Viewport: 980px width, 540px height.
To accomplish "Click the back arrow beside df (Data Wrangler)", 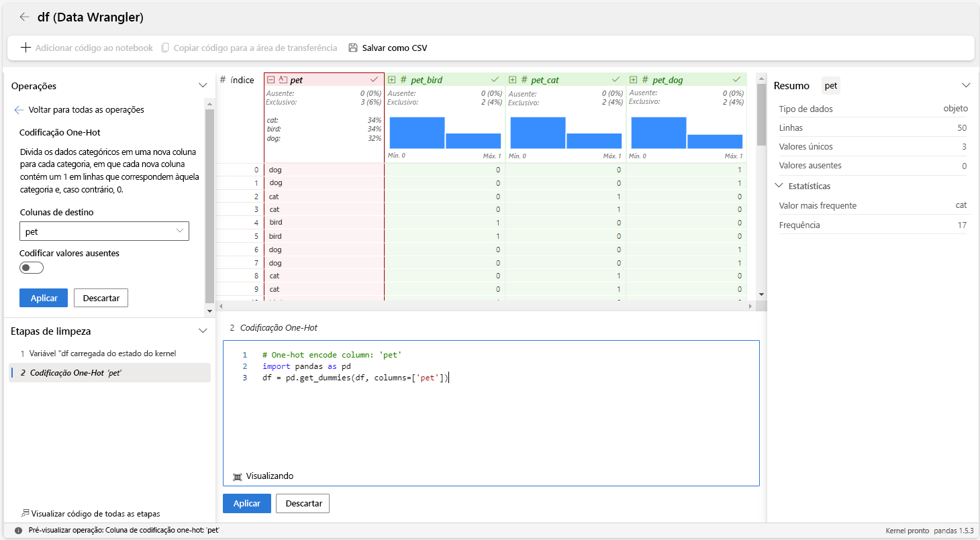I will pos(25,17).
